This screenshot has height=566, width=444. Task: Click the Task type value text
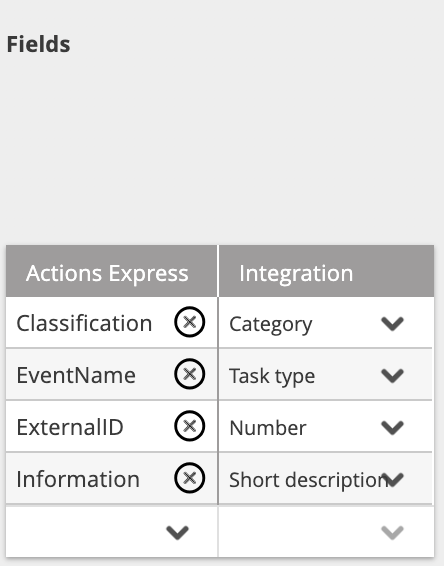coord(272,376)
